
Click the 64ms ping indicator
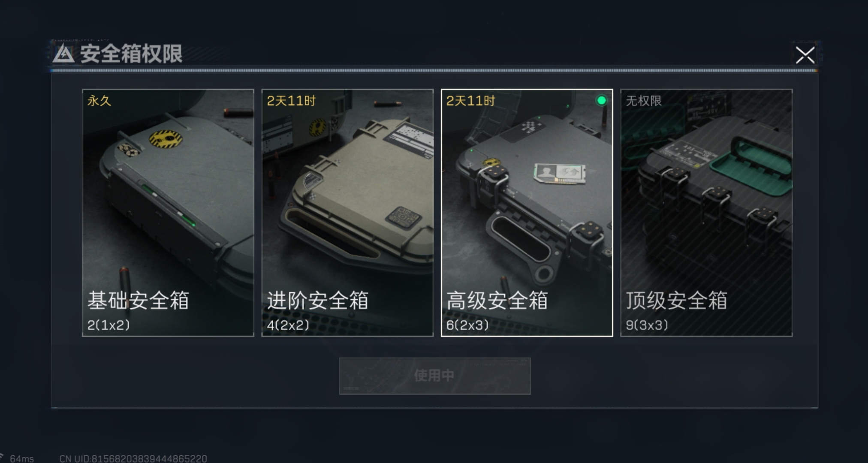coord(22,459)
